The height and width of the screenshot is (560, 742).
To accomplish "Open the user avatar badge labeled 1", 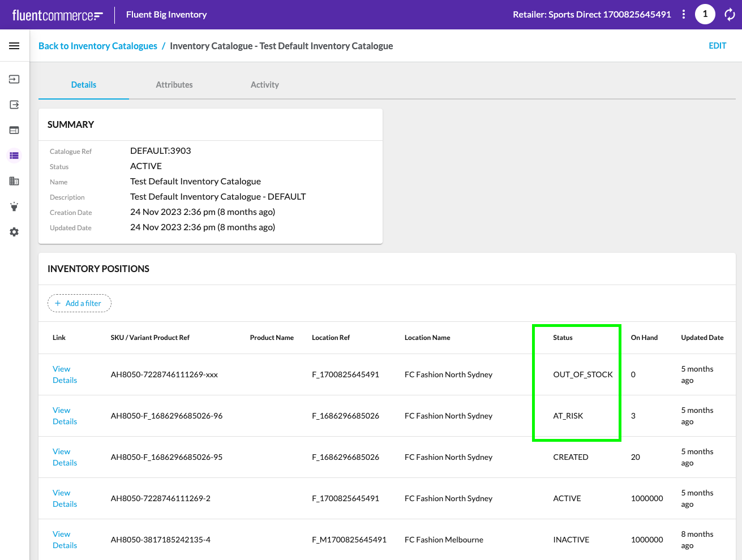I will tap(705, 14).
